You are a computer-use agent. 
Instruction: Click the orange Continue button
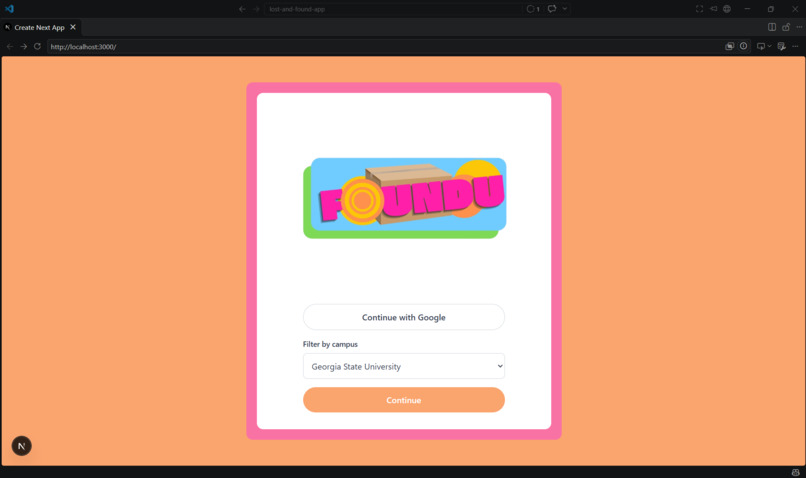[404, 400]
